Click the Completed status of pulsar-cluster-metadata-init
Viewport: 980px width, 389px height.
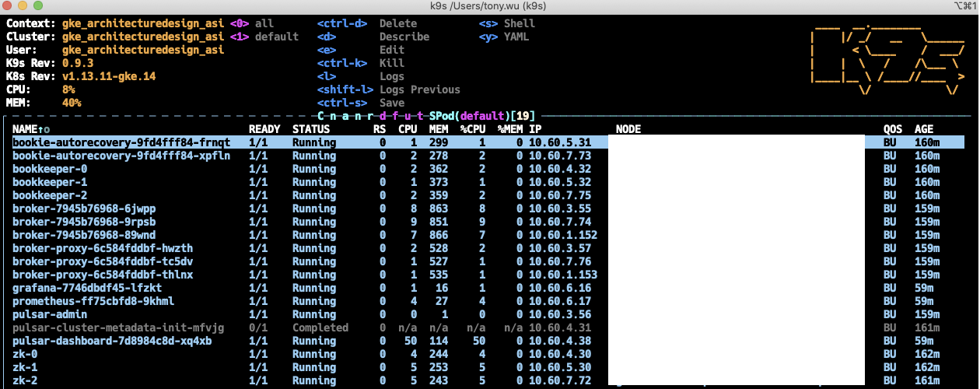click(x=320, y=328)
